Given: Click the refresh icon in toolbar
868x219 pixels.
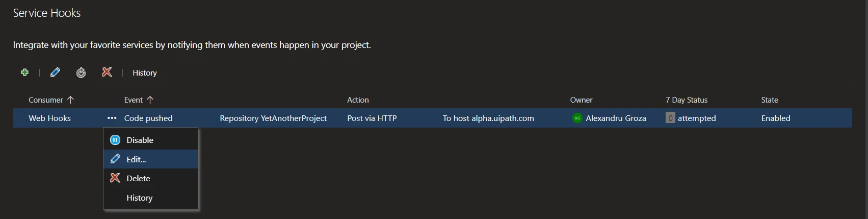Looking at the screenshot, I should (81, 73).
